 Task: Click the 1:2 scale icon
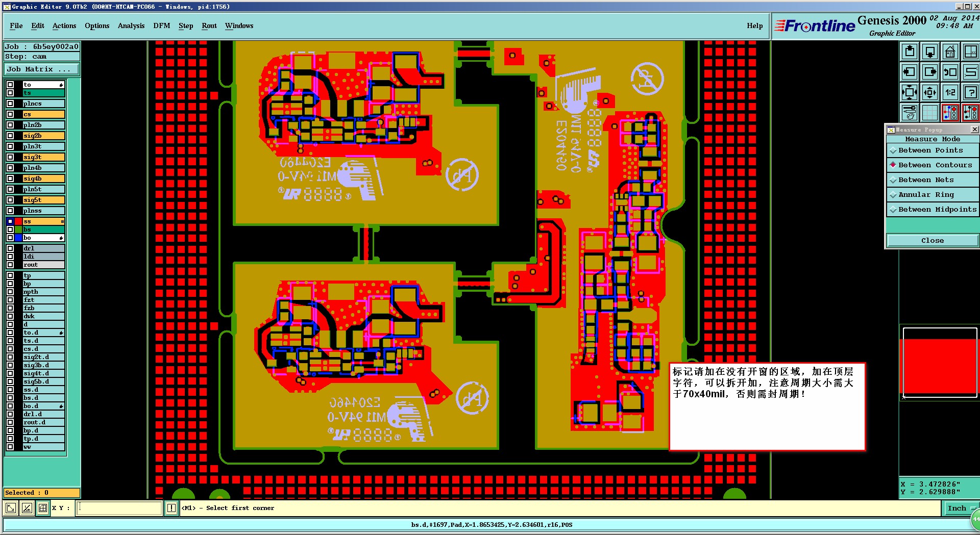coord(950,92)
